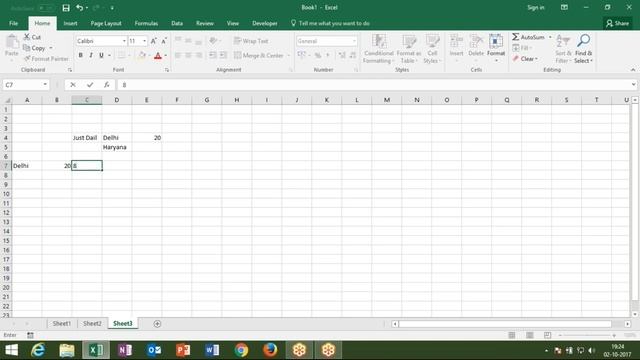Select all cells with the corner triangle

pos(7,100)
